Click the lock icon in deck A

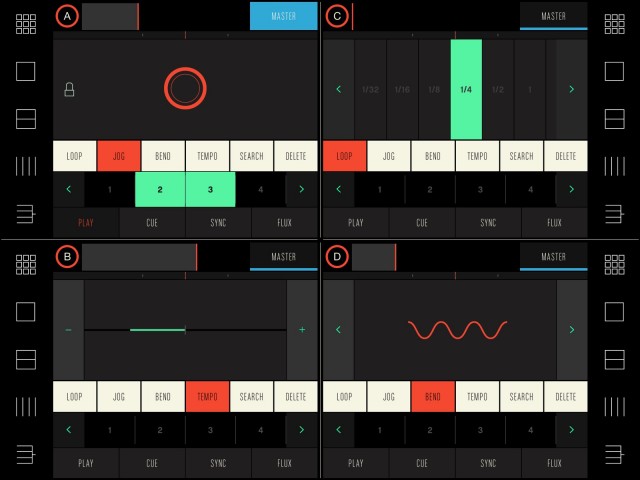69,89
